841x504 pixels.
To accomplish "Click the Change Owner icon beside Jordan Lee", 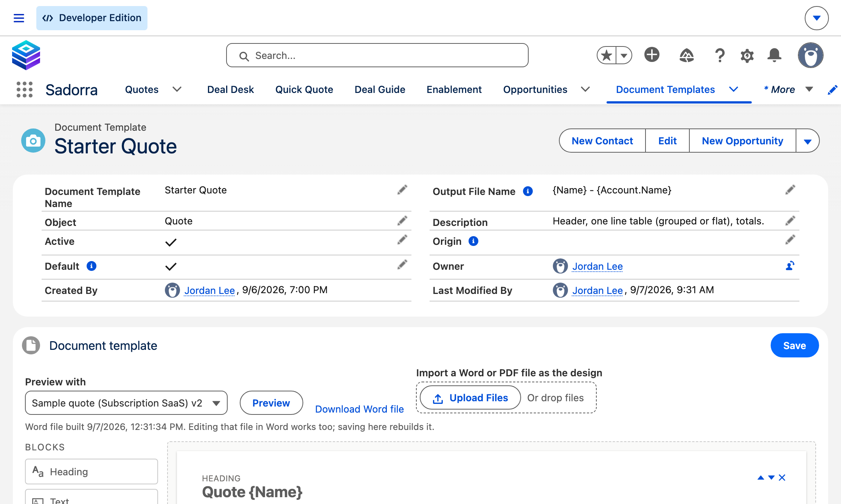I will (x=790, y=266).
